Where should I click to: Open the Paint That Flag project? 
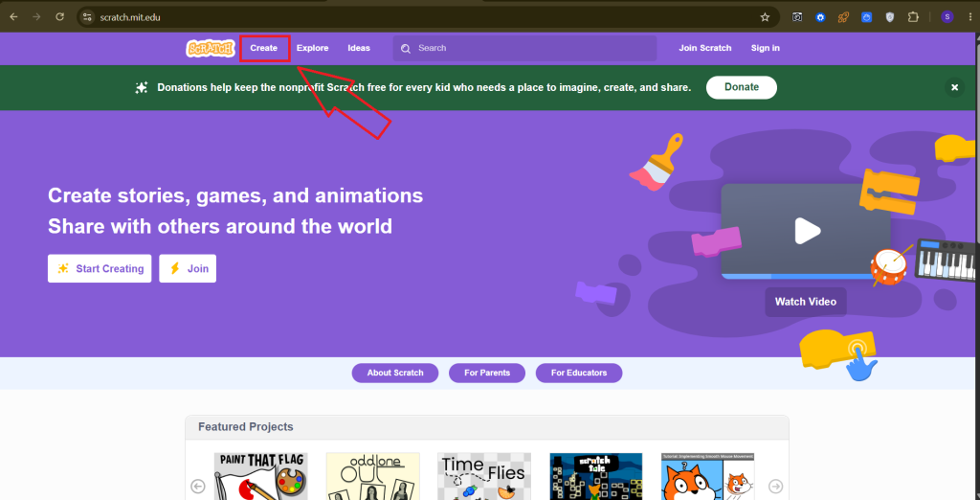pos(260,476)
